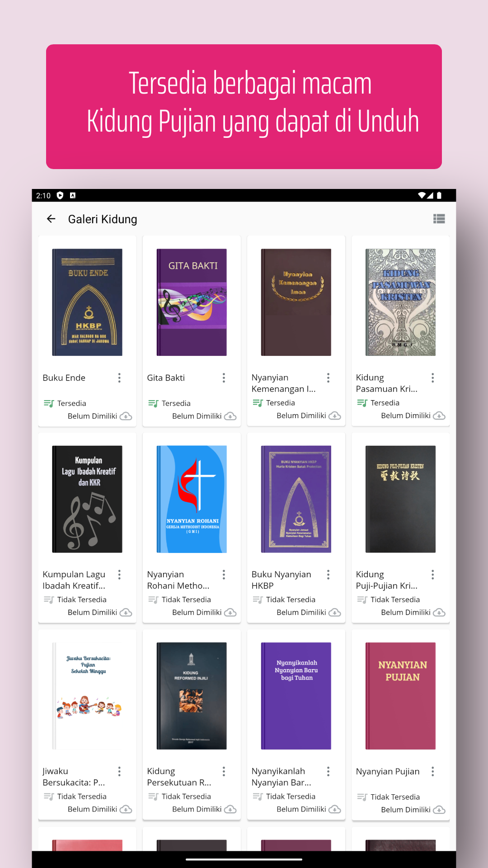The height and width of the screenshot is (868, 488).
Task: Go back using the arrow beside Galeri Kidung
Action: pos(51,219)
